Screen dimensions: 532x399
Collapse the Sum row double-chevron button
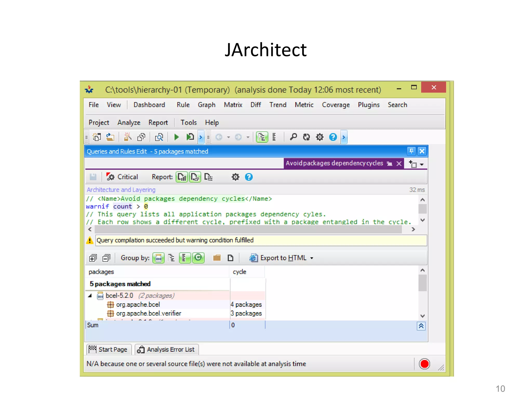click(x=421, y=326)
